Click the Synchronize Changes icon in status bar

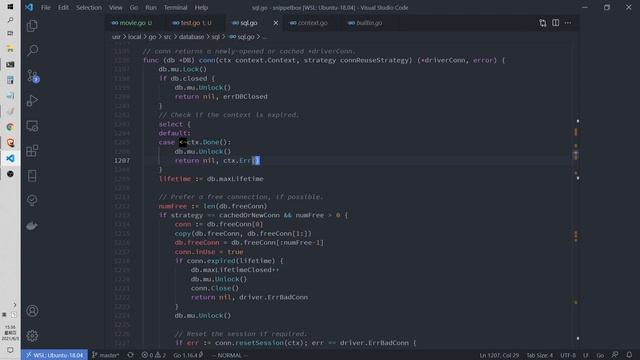point(130,355)
